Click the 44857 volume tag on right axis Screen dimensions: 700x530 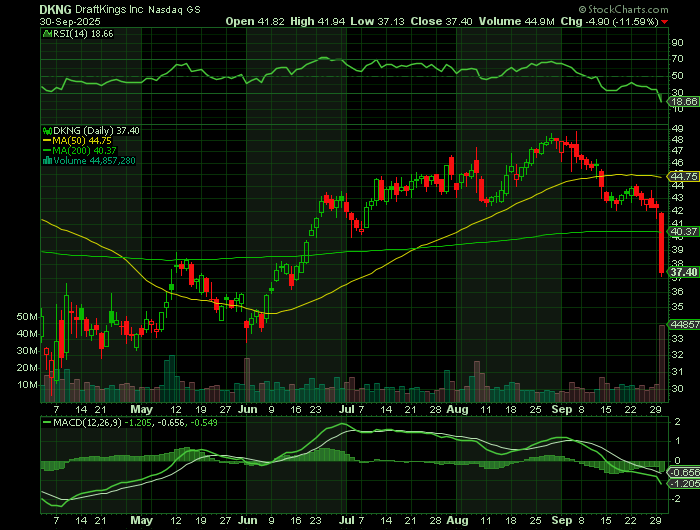(x=684, y=324)
